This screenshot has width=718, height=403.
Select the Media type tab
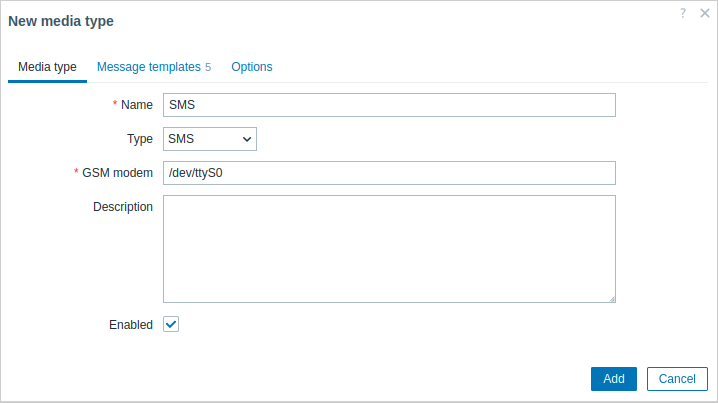(x=47, y=67)
